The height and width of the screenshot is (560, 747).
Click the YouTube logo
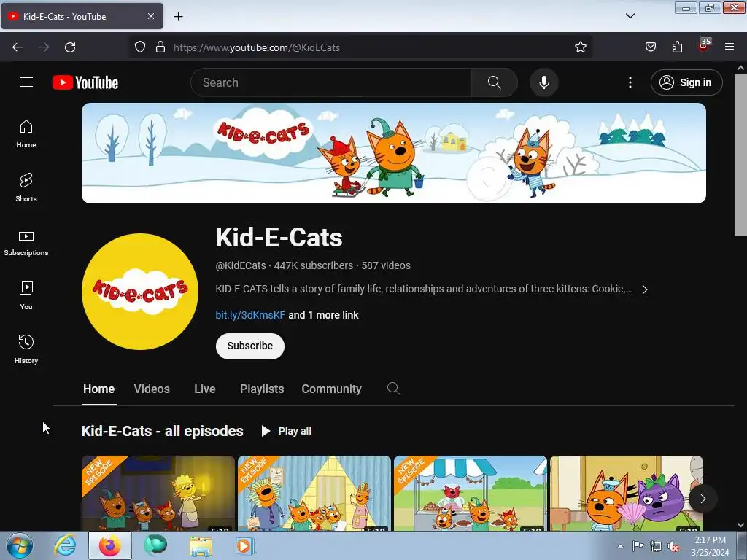[x=85, y=82]
